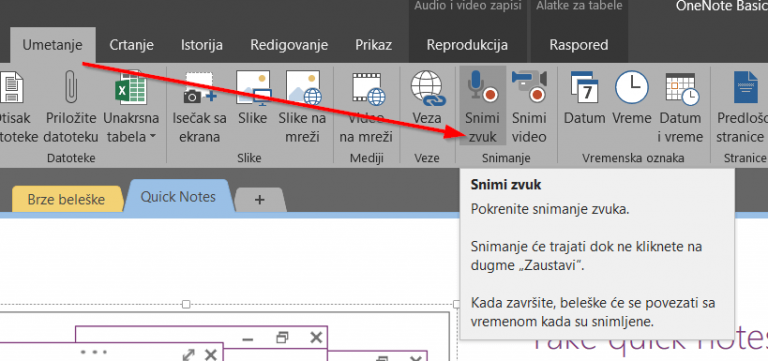768x361 pixels.
Task: Open the Istorija tab
Action: click(202, 45)
